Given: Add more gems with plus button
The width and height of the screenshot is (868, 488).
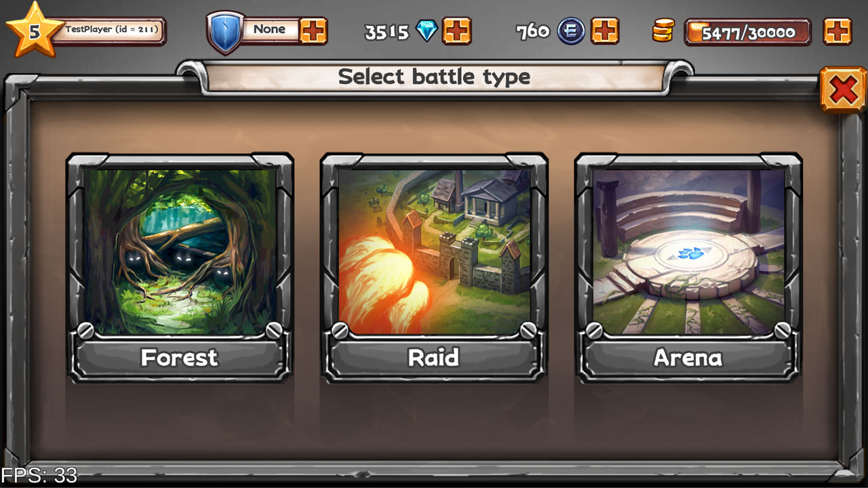Looking at the screenshot, I should point(456,31).
